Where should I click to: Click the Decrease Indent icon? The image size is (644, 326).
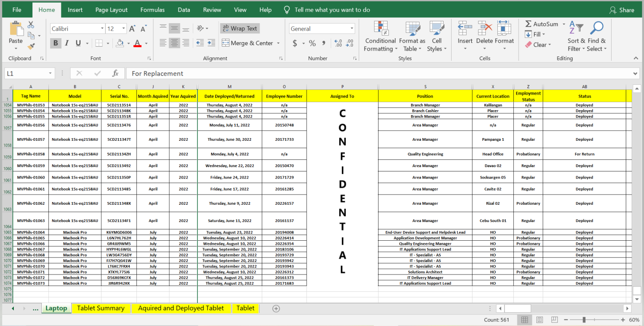click(200, 43)
